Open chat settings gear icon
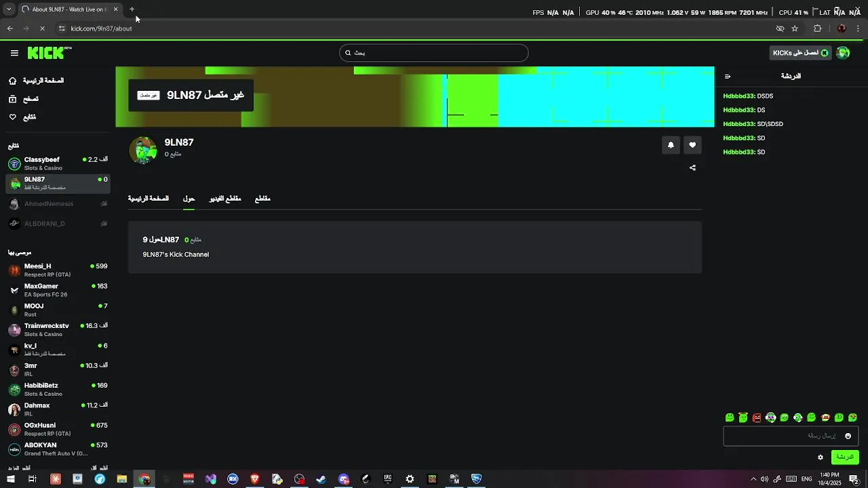Image resolution: width=868 pixels, height=488 pixels. pos(820,457)
